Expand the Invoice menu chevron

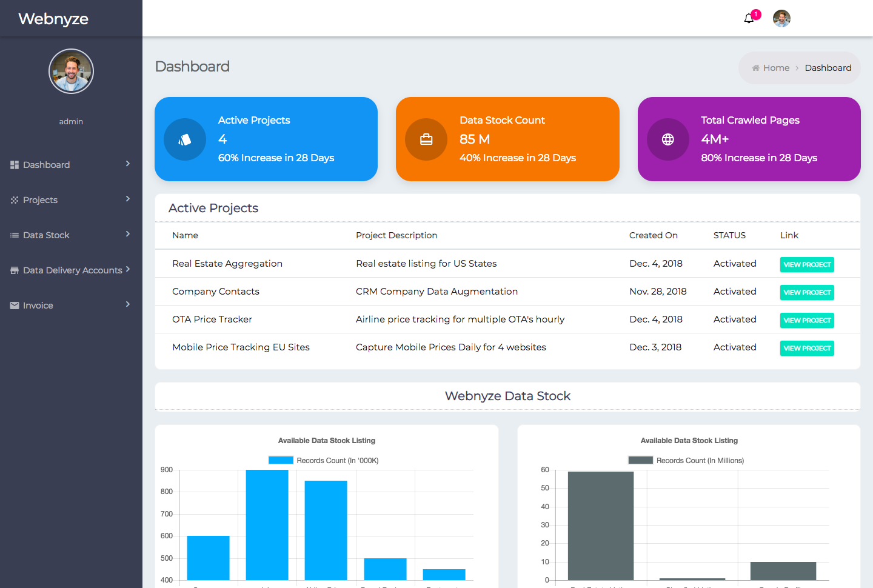coord(127,305)
